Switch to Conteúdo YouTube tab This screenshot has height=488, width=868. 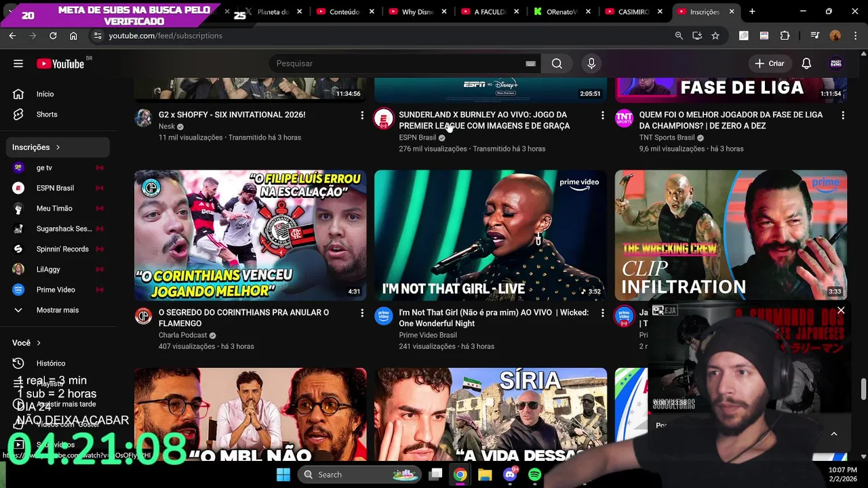345,12
